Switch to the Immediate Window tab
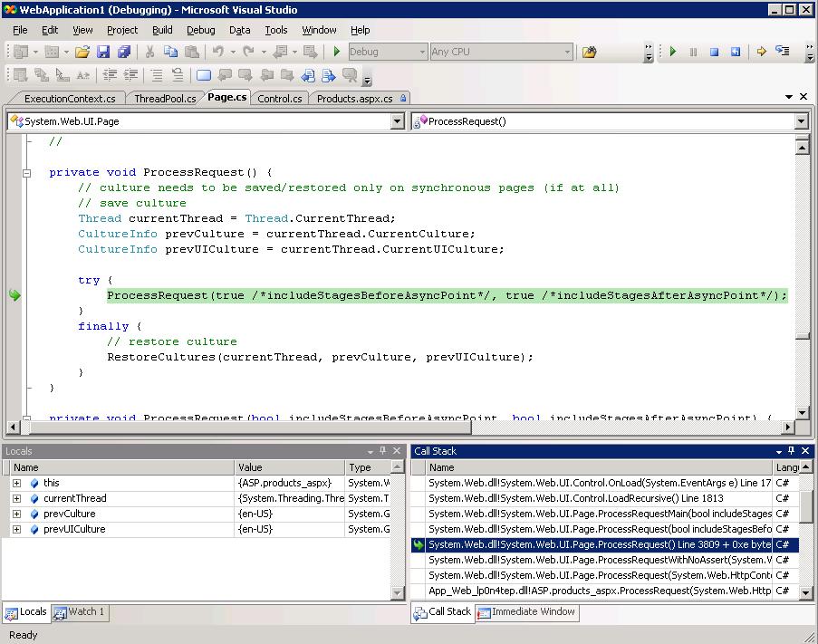 (x=526, y=612)
